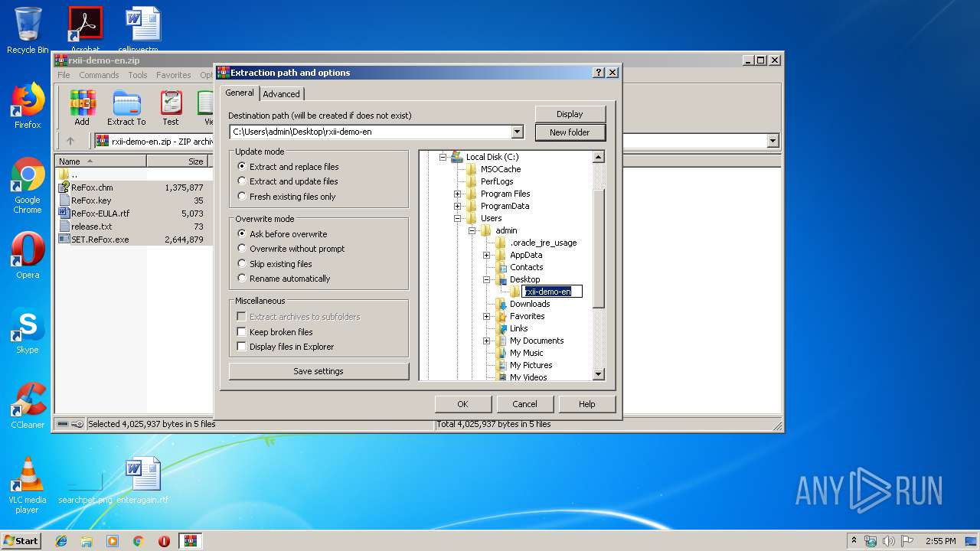The image size is (980, 551).
Task: Open Favorites menu in WinRAR
Action: [x=174, y=75]
